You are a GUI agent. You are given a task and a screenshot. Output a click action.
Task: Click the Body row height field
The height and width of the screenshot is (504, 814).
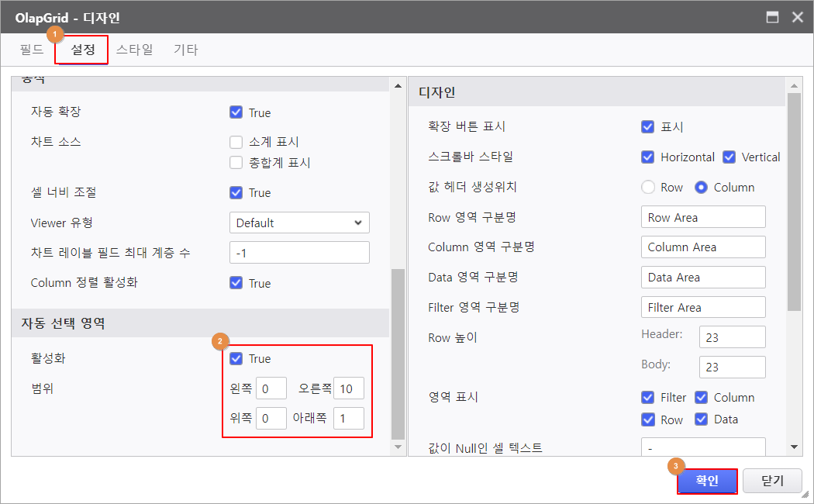tap(733, 367)
